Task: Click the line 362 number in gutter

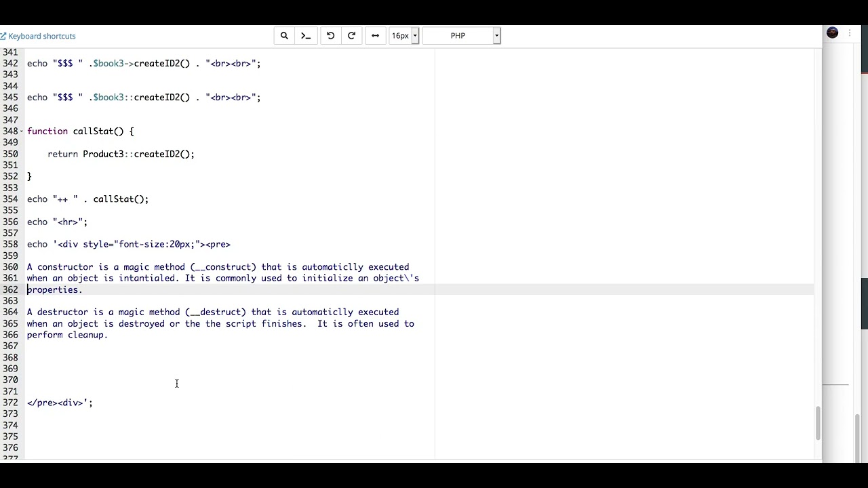Action: 10,289
